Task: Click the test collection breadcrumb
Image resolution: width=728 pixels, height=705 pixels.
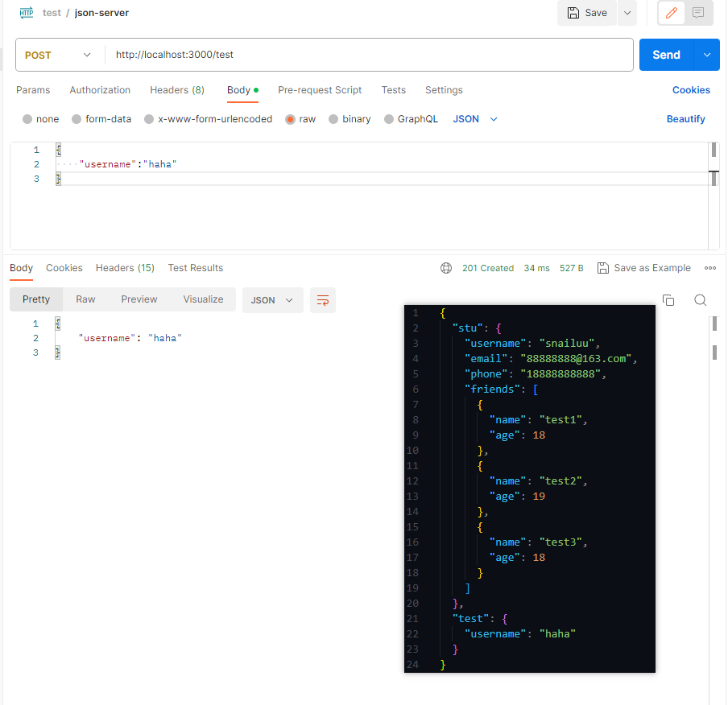Action: (52, 13)
